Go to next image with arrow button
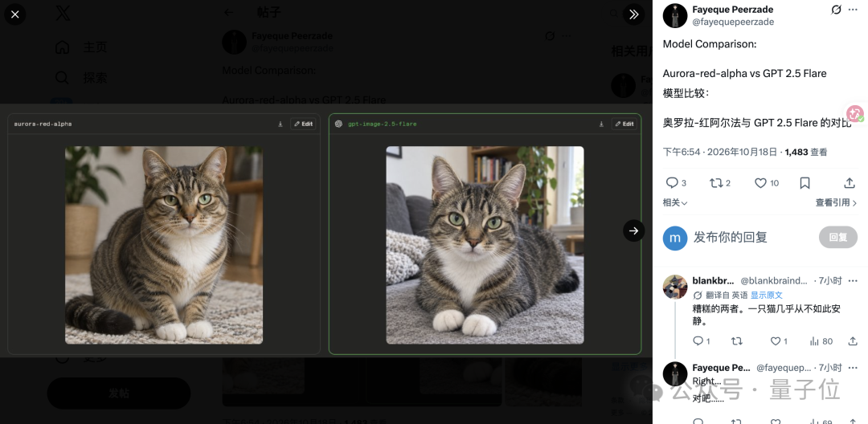Screen dimensions: 868x424 click(634, 230)
